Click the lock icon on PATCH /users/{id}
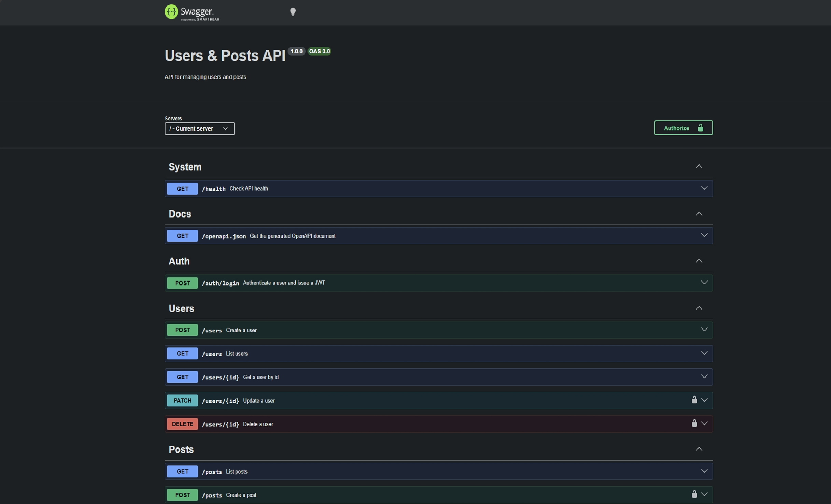The width and height of the screenshot is (831, 504). [694, 400]
